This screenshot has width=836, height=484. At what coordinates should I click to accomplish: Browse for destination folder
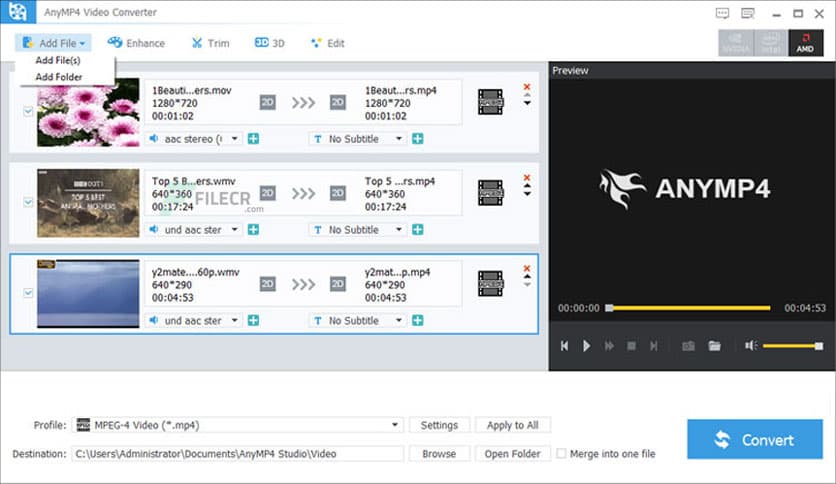pyautogui.click(x=439, y=454)
